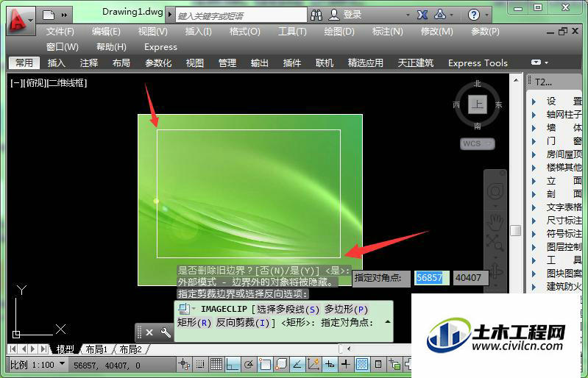Open the Express menu

pos(160,47)
